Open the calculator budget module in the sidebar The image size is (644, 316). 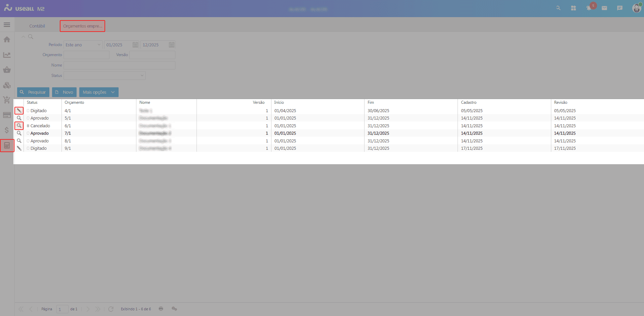coord(7,145)
